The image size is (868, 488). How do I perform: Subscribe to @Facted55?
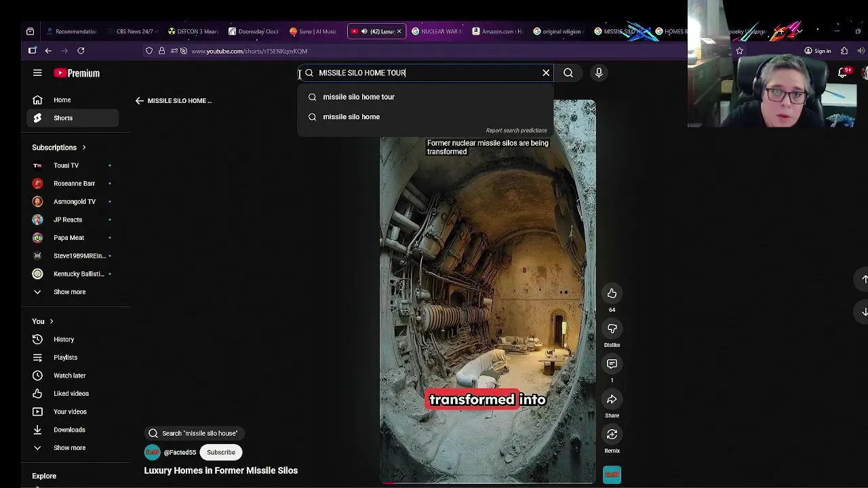click(221, 452)
